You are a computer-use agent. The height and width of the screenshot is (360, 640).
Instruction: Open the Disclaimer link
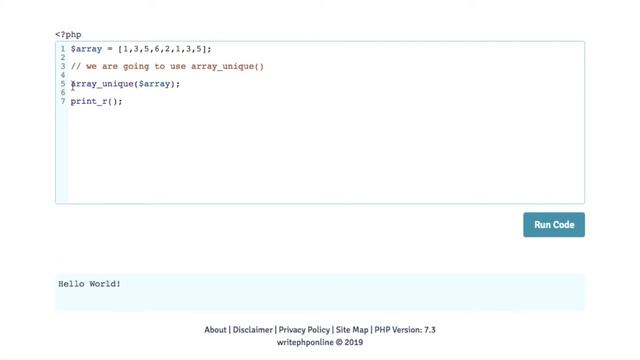point(252,330)
